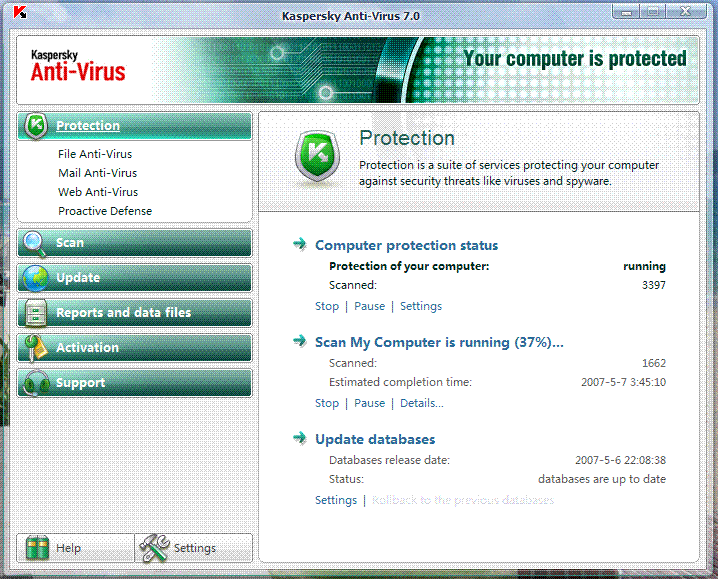Click the Support headset icon
The width and height of the screenshot is (718, 579).
coord(36,383)
